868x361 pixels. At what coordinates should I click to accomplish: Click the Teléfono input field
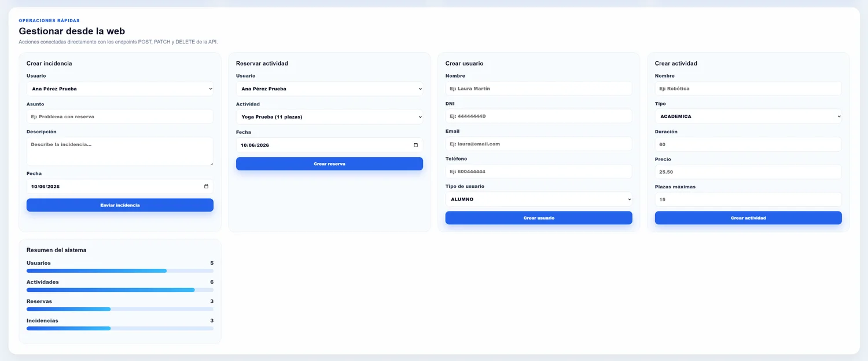pos(539,172)
